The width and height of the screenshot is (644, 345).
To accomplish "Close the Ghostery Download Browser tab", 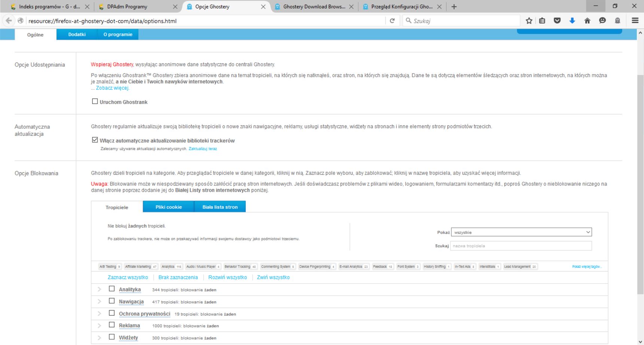I will [351, 7].
